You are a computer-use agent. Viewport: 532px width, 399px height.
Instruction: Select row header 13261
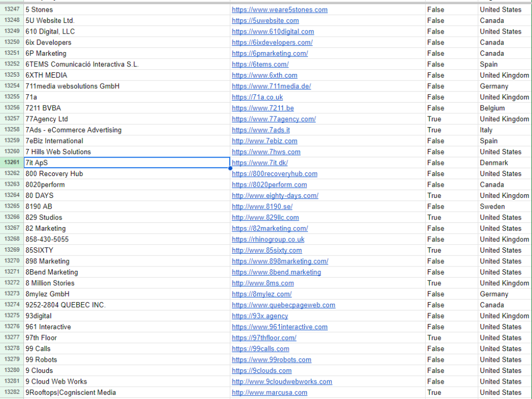point(12,162)
